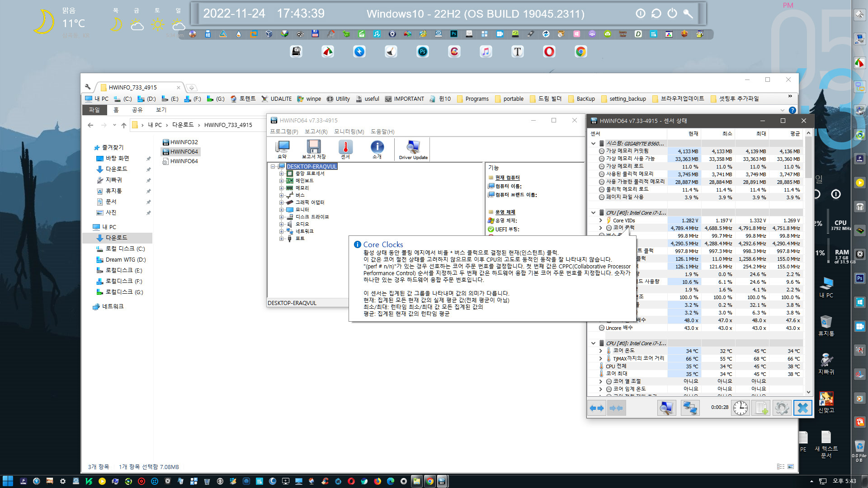The image size is (868, 488).
Task: Open the 모니터링(M) menu
Action: (x=349, y=131)
